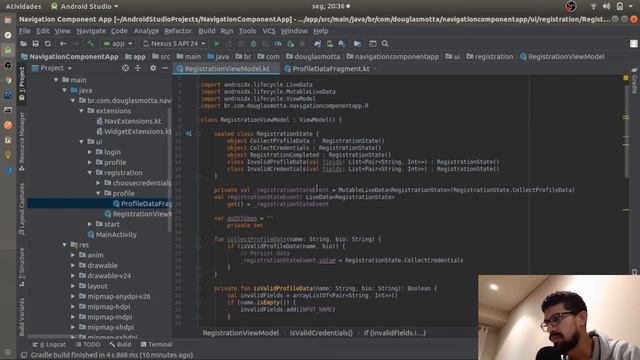Click the status bar tool-window square icon
Image resolution: width=640 pixels, height=360 pixels.
24,355
